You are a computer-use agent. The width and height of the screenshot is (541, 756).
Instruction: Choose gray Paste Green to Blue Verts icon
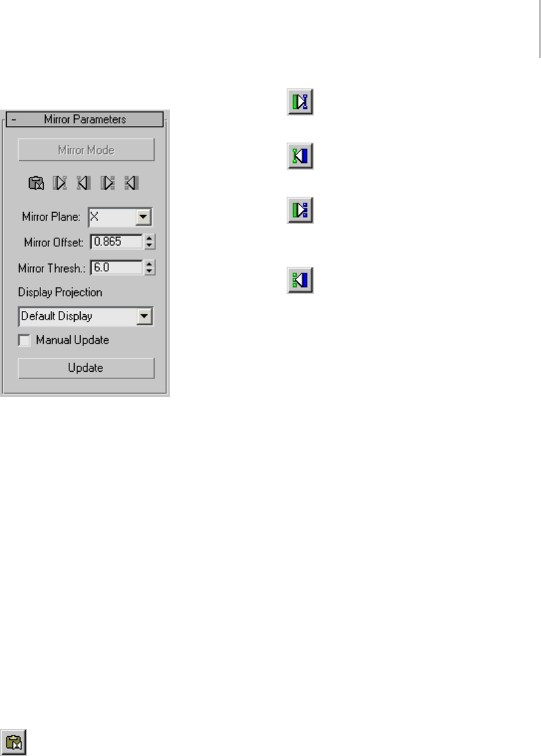(x=108, y=183)
